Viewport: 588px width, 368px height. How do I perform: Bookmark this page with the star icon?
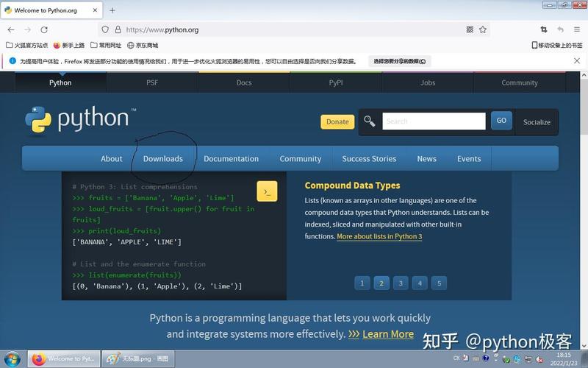click(483, 29)
